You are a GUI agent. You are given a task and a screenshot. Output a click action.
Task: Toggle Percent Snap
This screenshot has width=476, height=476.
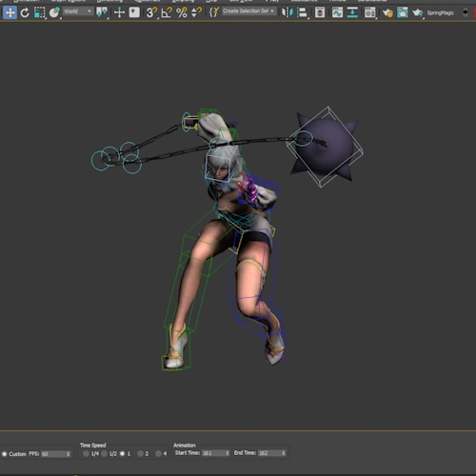click(182, 12)
